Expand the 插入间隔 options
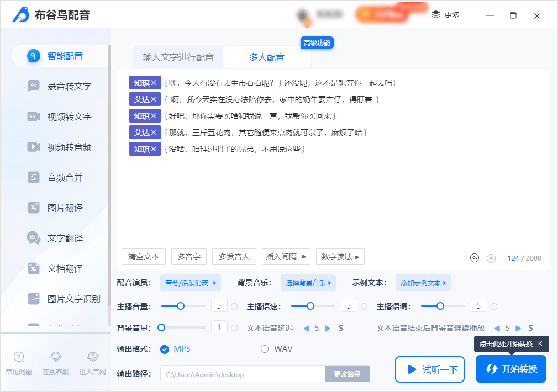 (x=285, y=257)
